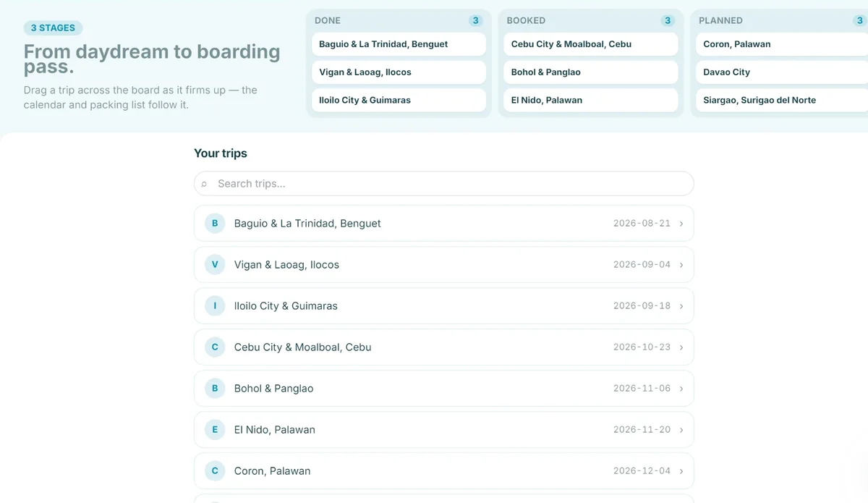
Task: Click the 3 STAGES pill label
Action: tap(53, 28)
